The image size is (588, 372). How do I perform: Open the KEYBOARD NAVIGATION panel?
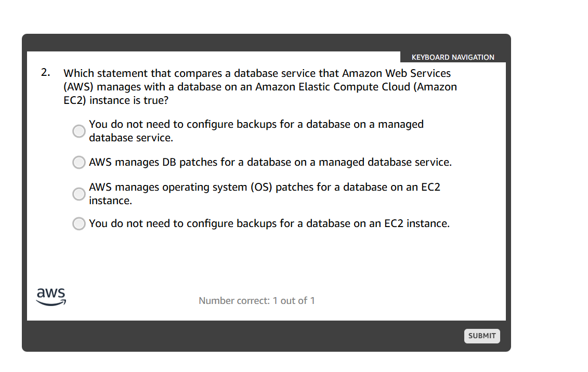pyautogui.click(x=453, y=57)
